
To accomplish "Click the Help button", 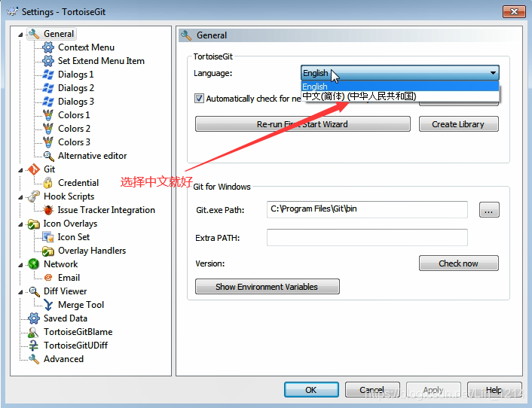I will click(x=494, y=390).
